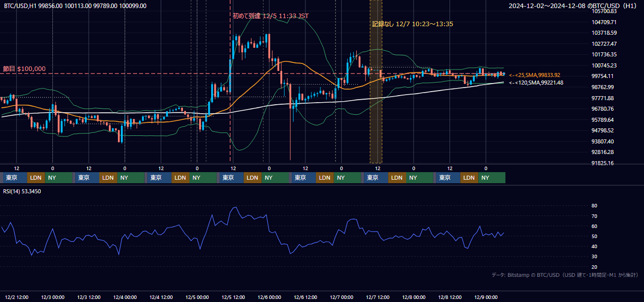
Task: Click the 97771.88 price axis label
Action: tap(603, 98)
